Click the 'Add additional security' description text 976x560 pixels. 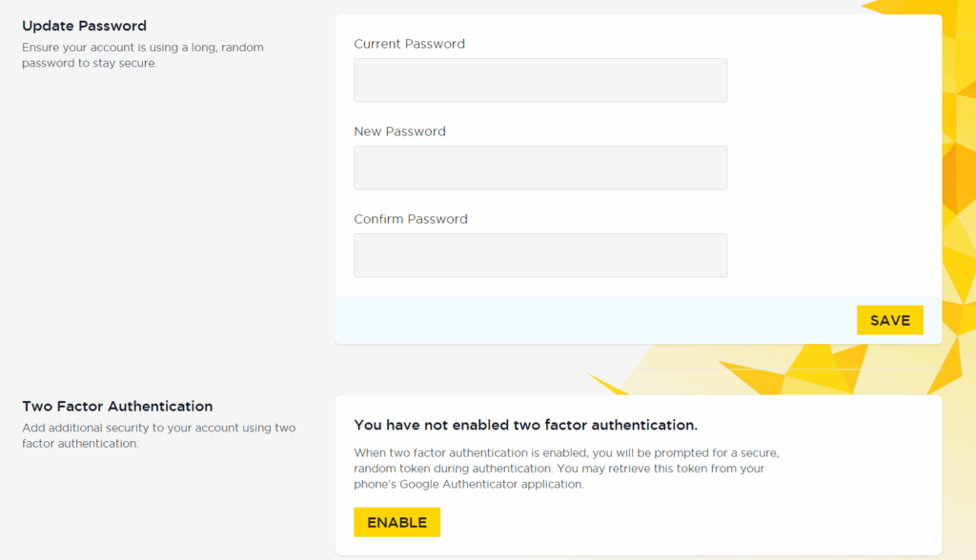click(x=159, y=435)
